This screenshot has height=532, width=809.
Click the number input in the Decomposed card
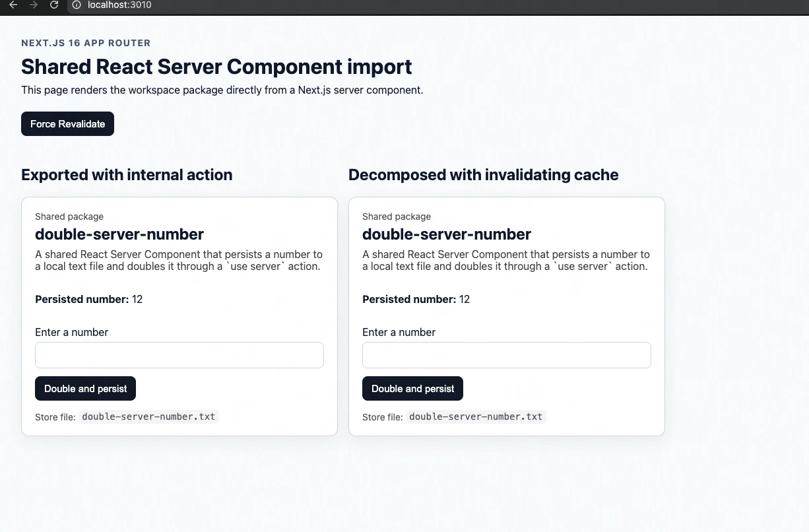click(506, 355)
